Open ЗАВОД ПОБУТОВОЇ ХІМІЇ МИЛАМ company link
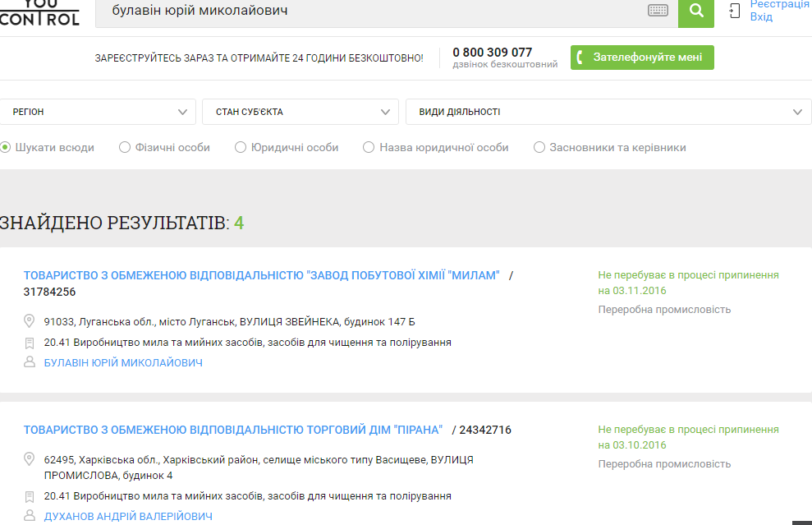The height and width of the screenshot is (525, 812). (x=261, y=275)
